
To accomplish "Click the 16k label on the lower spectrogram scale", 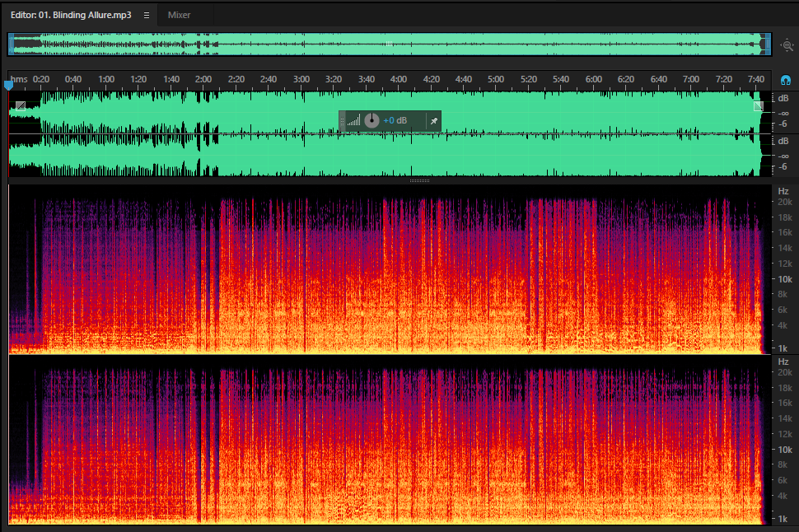I will tap(785, 403).
